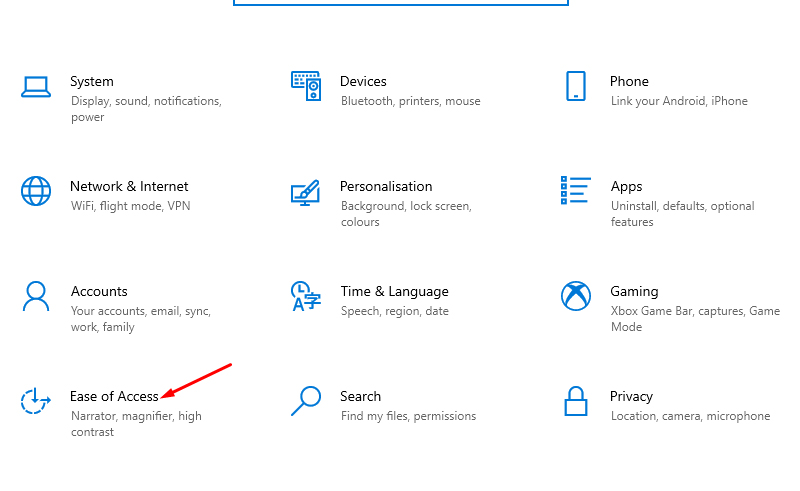Click the Personalisation paintbrush icon

(x=305, y=191)
